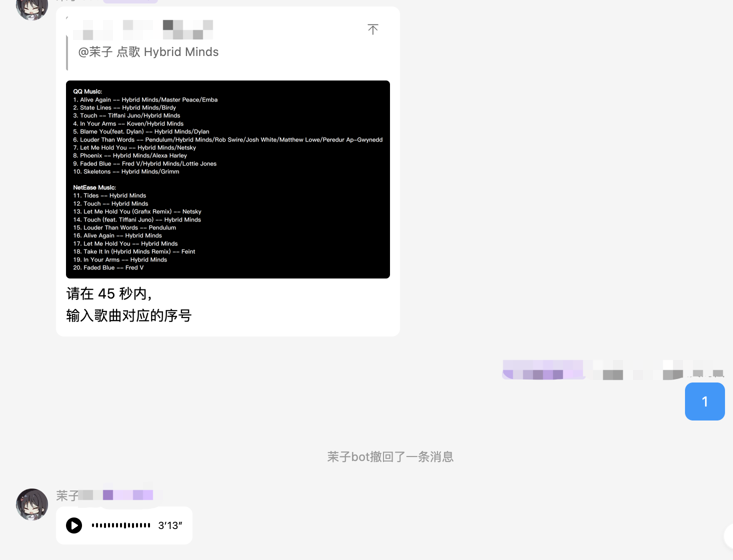
Task: Click the pixelated name in quoted reply header
Action: [x=143, y=30]
